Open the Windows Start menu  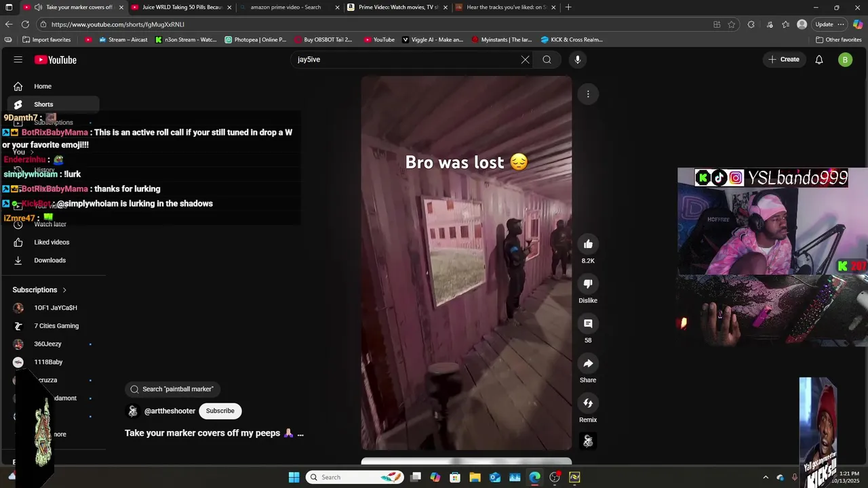pyautogui.click(x=294, y=477)
